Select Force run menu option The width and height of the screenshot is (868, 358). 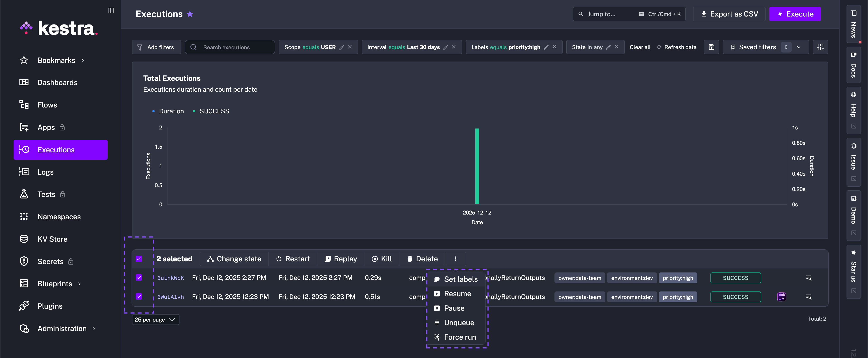[x=460, y=337]
